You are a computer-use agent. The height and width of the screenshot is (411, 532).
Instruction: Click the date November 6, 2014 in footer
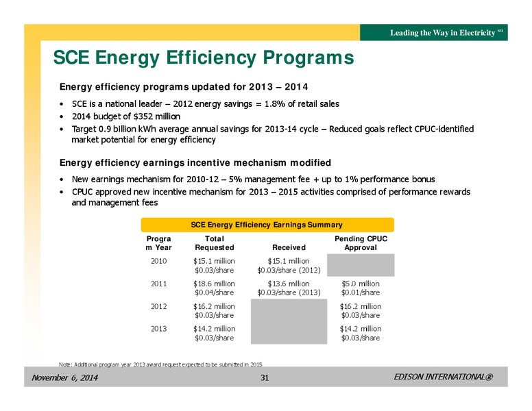pos(65,377)
